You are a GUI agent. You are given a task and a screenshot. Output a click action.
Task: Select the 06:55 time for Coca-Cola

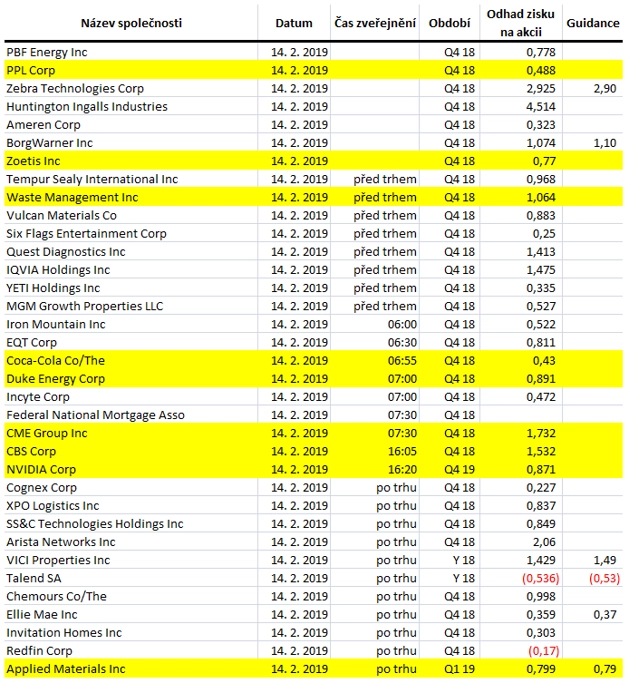tap(402, 361)
